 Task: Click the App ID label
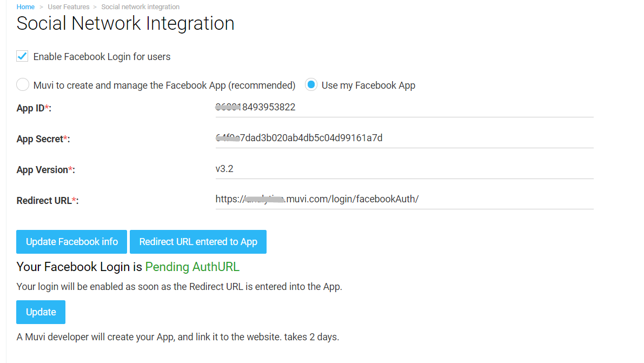pos(34,108)
